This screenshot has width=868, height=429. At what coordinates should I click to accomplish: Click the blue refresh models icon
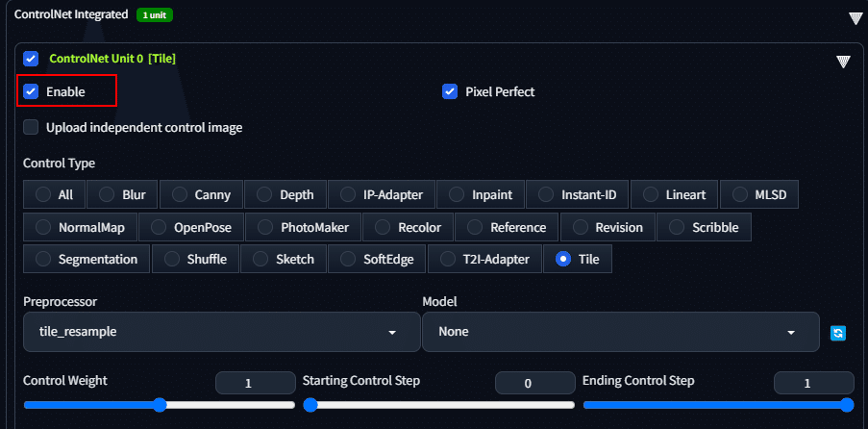click(838, 333)
